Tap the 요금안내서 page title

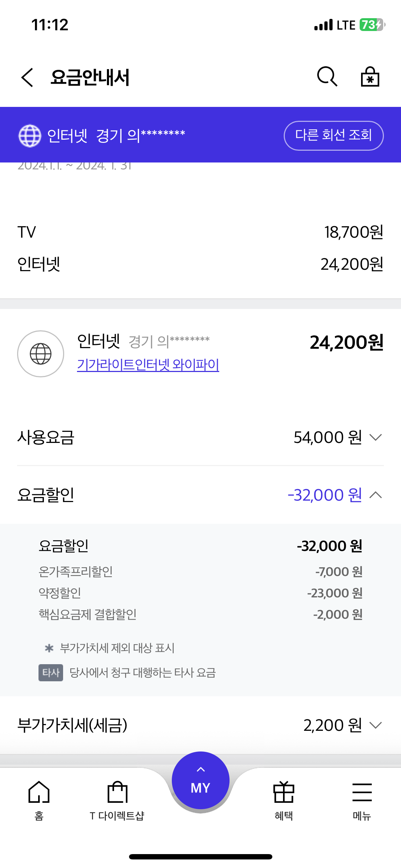(x=90, y=77)
